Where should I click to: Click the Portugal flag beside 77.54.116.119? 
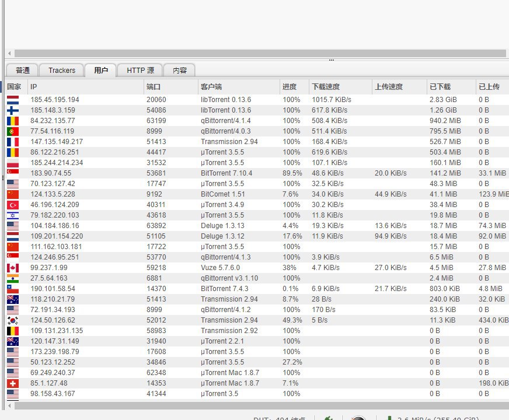tap(13, 131)
